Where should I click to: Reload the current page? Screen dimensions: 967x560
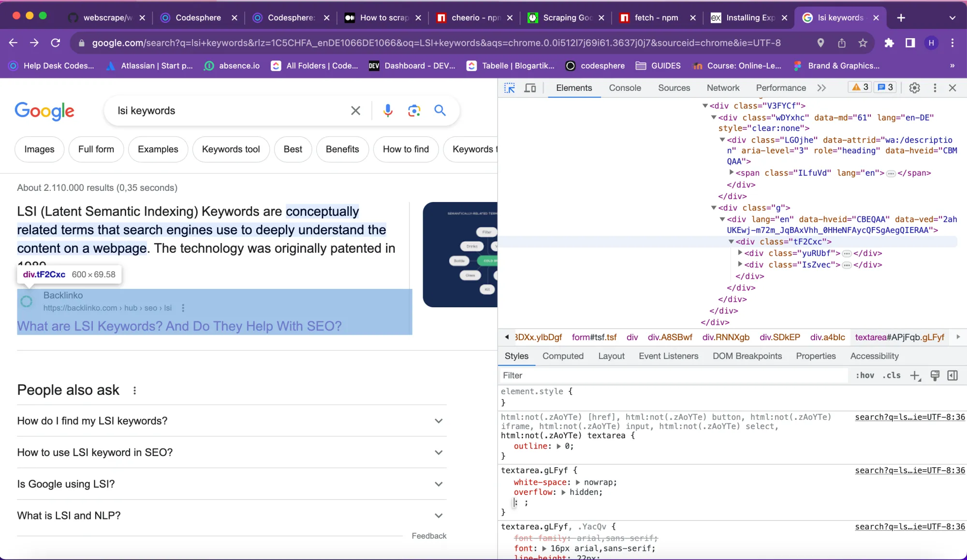[56, 43]
